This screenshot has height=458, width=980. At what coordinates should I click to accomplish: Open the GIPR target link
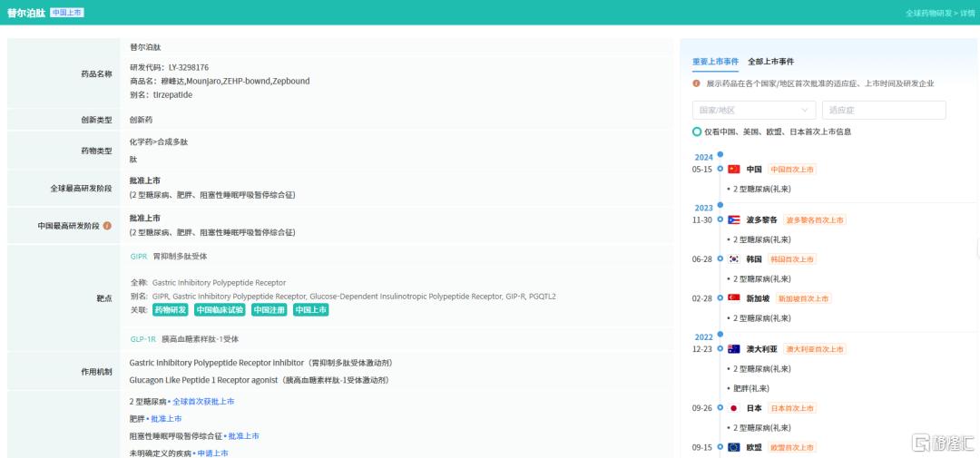(x=138, y=257)
